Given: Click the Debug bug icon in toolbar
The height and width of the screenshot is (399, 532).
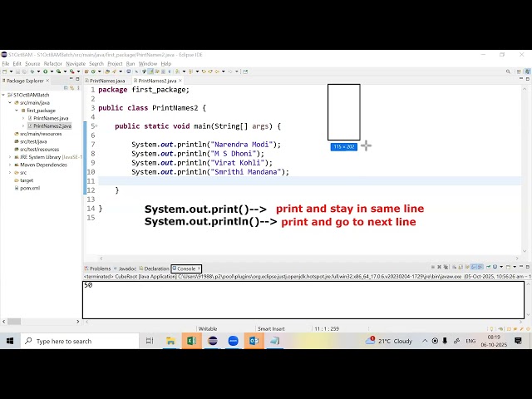Looking at the screenshot, I should tap(32, 71).
